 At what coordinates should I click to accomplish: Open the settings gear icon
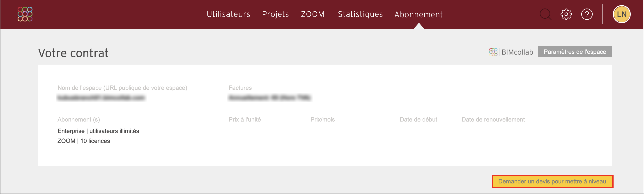pos(566,14)
